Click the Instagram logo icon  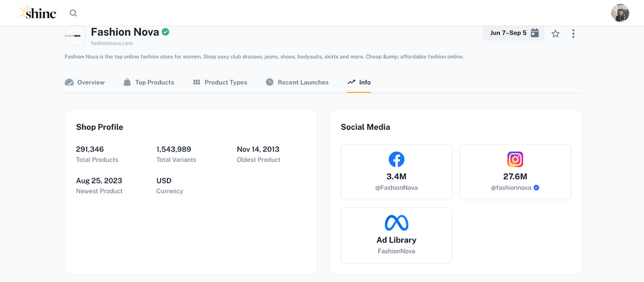(515, 160)
